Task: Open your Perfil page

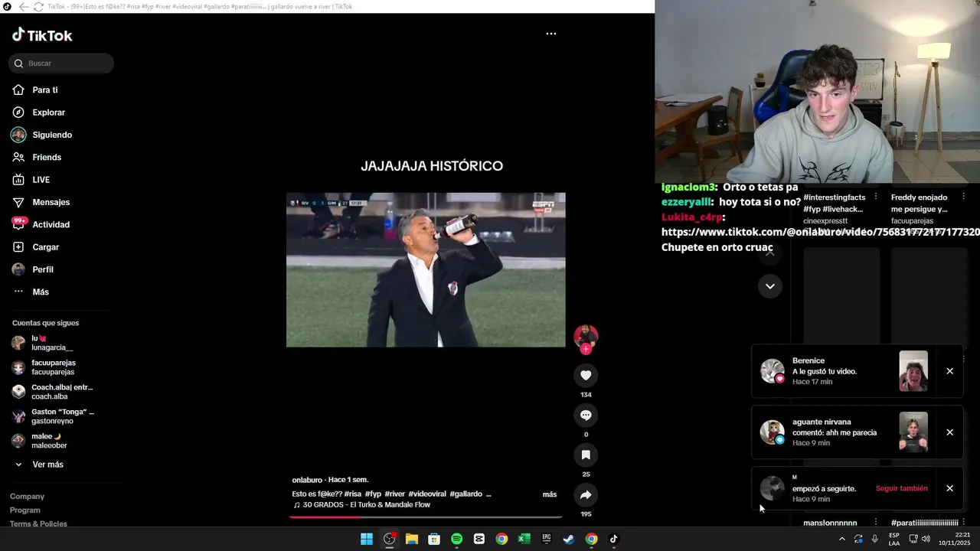Action: tap(43, 269)
